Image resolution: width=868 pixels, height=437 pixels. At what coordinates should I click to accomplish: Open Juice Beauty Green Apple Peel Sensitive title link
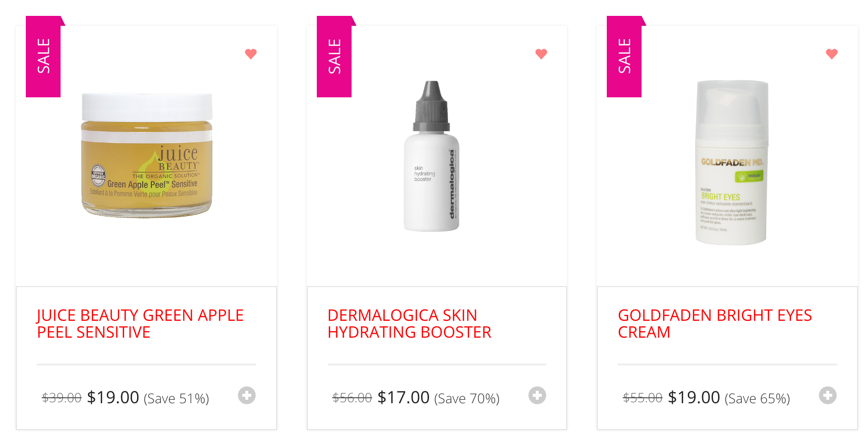(x=141, y=324)
